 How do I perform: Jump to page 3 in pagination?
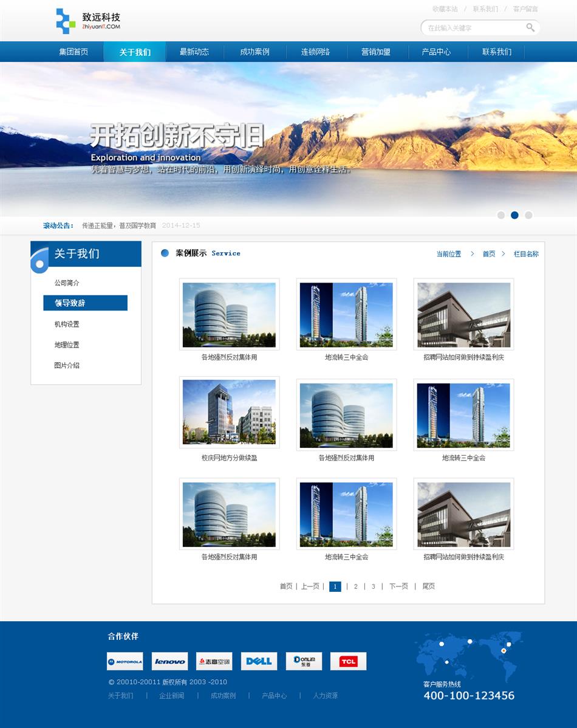(x=373, y=586)
